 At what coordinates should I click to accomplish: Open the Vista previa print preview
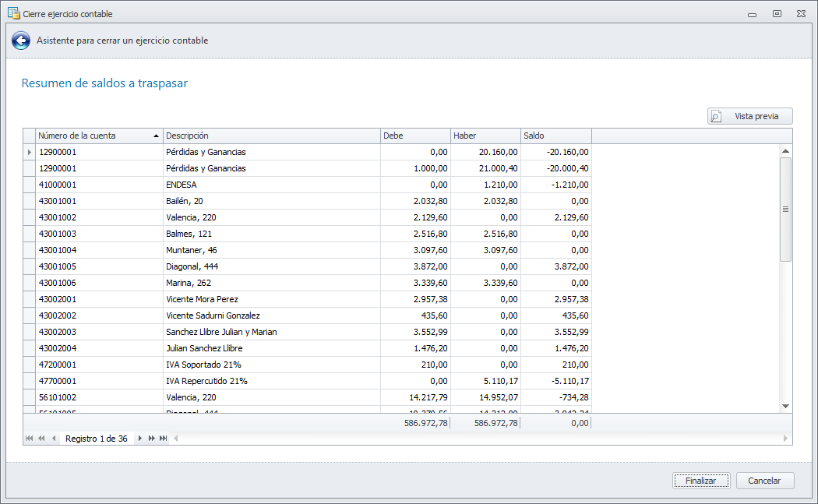(749, 116)
